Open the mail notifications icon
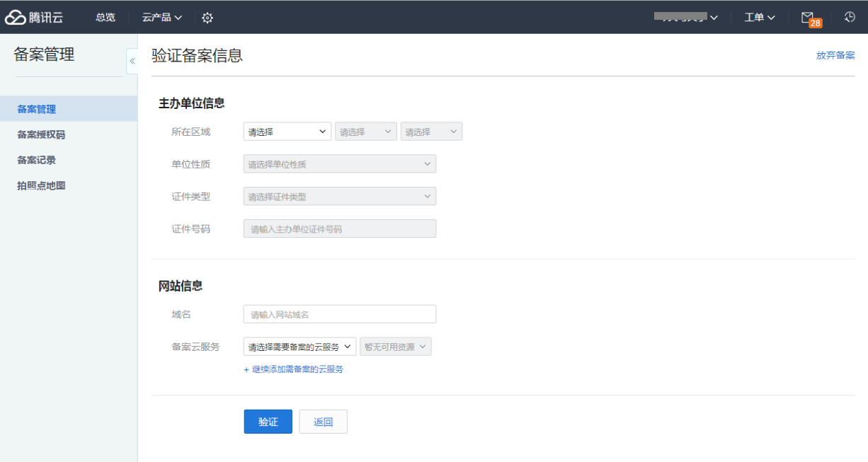 click(808, 18)
